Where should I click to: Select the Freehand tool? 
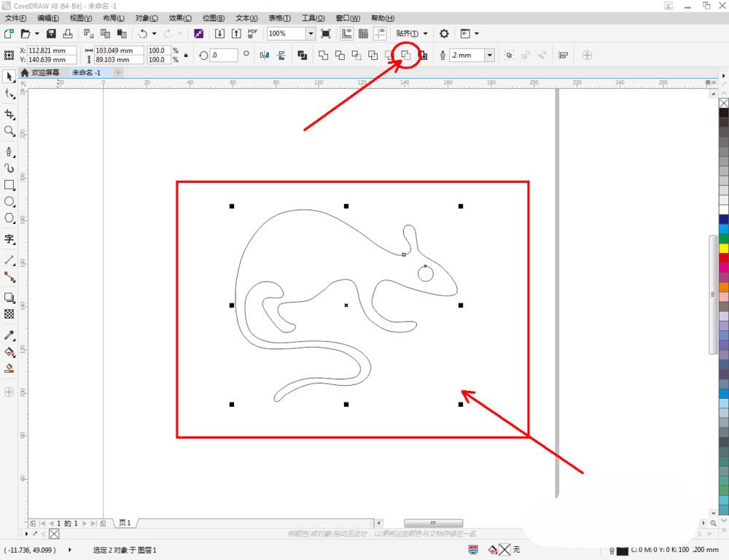point(9,152)
